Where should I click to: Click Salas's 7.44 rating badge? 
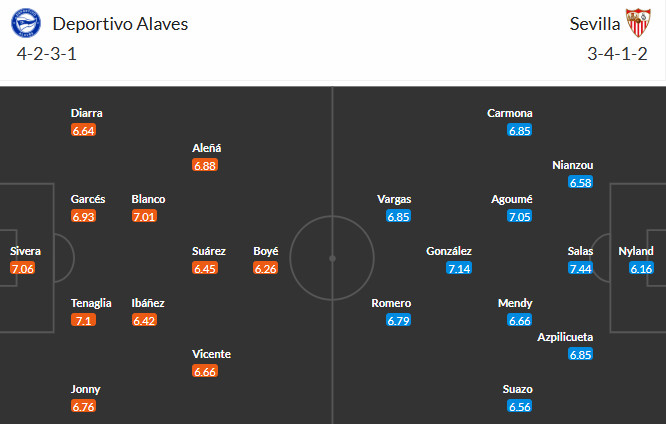(x=580, y=268)
